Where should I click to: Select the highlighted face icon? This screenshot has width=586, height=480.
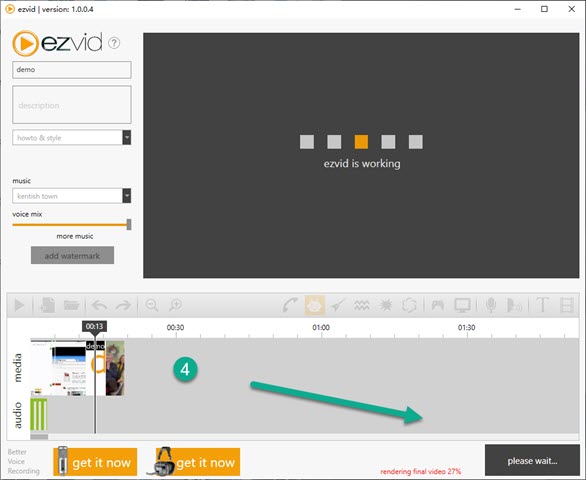point(315,305)
